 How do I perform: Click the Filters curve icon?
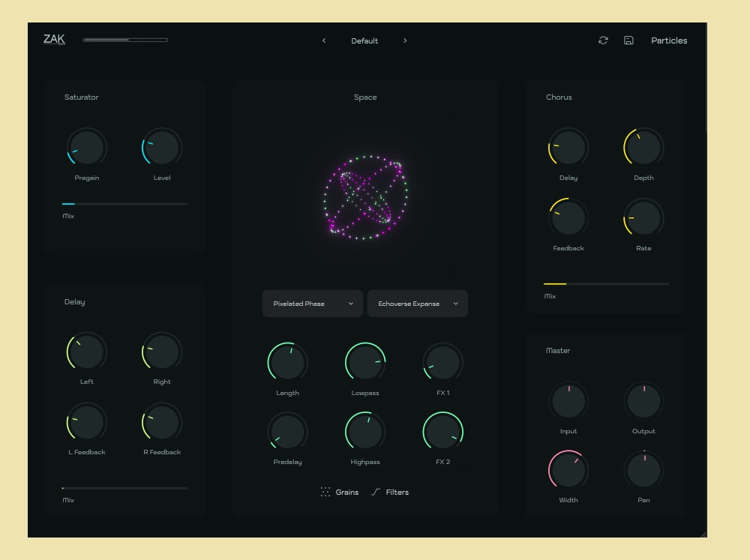(x=376, y=492)
